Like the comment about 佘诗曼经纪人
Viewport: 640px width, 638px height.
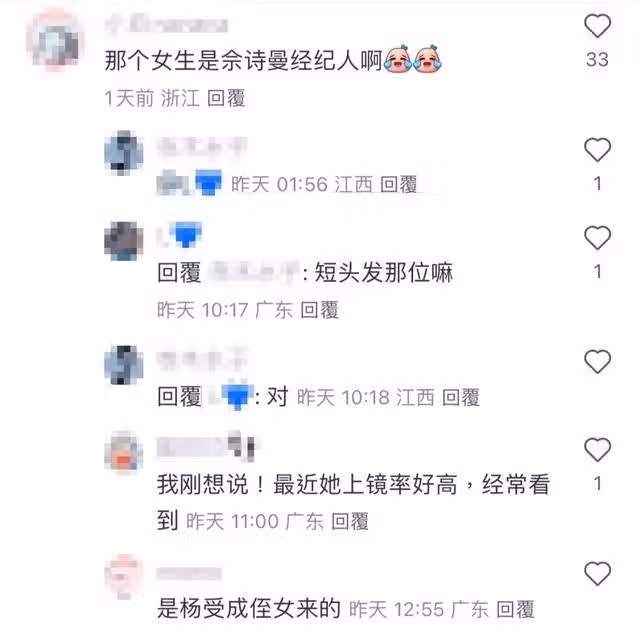[x=597, y=26]
